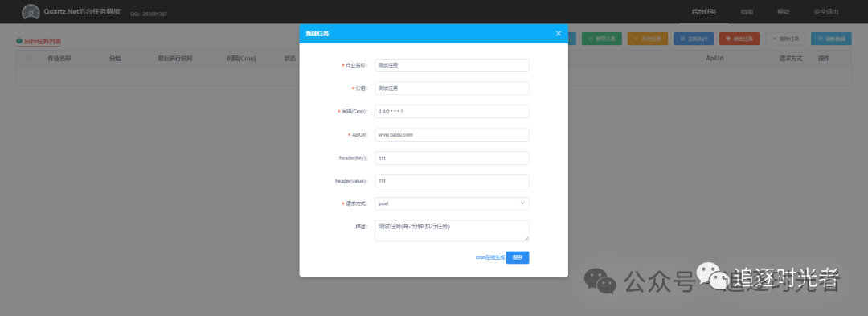Click the 刷新数据 refresh data button
Viewport: 868px width, 316px height.
832,39
